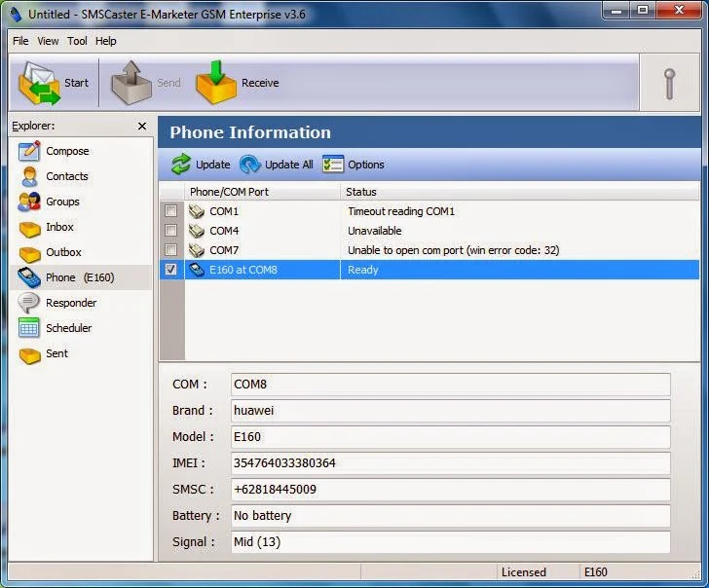Select Phone (E160) in Explorer
The image size is (709, 588).
pyautogui.click(x=80, y=277)
